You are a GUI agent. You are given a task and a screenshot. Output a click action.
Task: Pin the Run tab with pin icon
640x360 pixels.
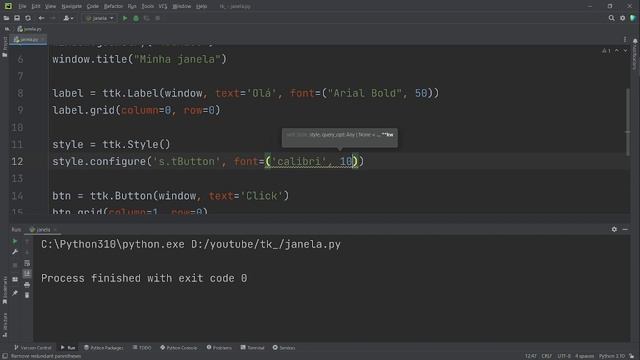coord(15,293)
